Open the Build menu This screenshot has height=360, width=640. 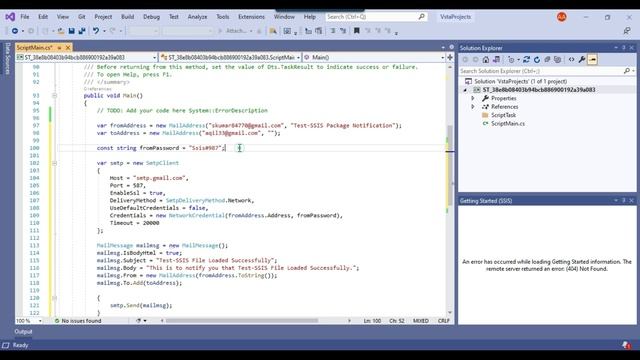(x=127, y=17)
